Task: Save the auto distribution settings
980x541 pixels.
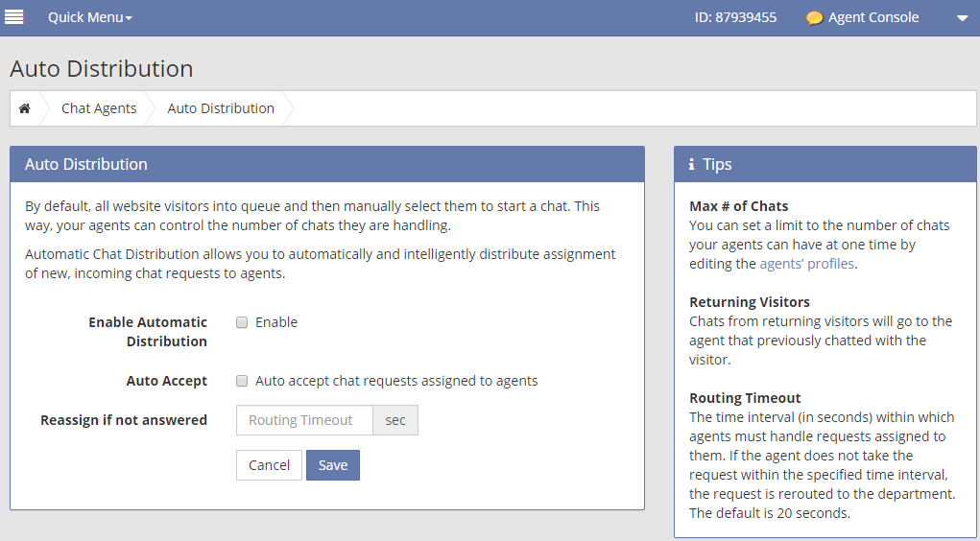Action: 333,465
